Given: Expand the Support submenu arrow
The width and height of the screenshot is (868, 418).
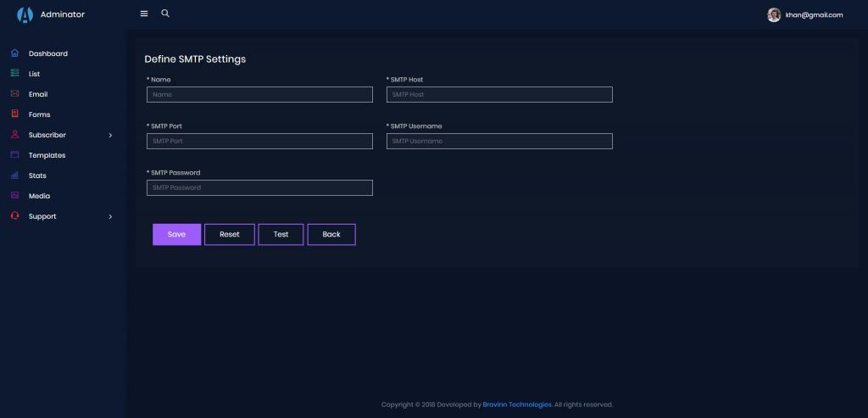Looking at the screenshot, I should pyautogui.click(x=110, y=216).
